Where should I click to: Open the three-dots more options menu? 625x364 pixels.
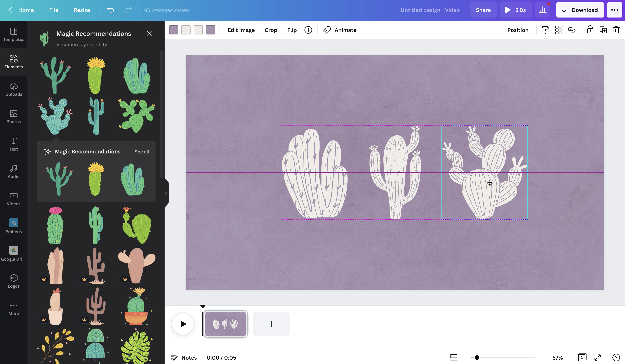click(614, 10)
